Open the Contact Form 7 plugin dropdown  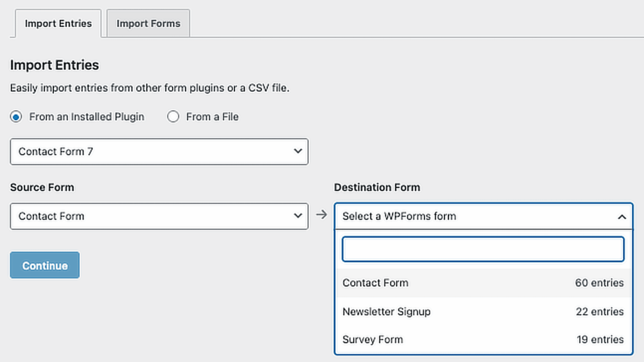159,151
